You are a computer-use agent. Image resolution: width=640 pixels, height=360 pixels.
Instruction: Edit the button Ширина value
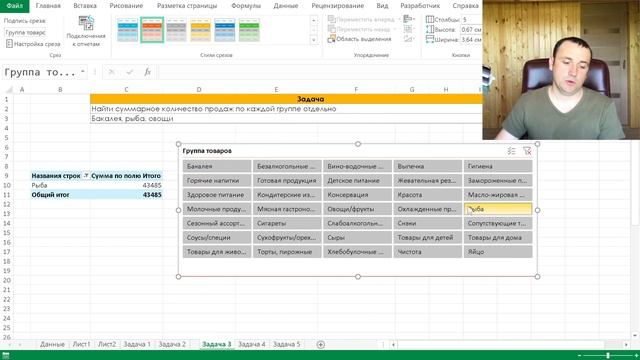pos(471,40)
